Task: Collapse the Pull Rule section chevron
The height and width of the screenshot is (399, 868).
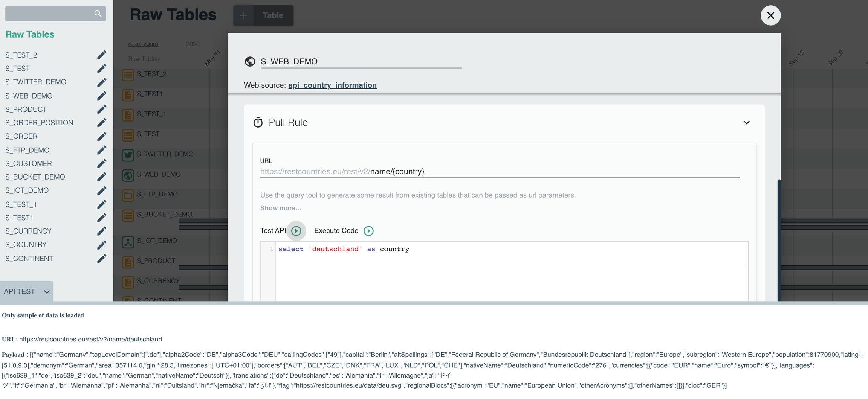Action: [x=746, y=123]
